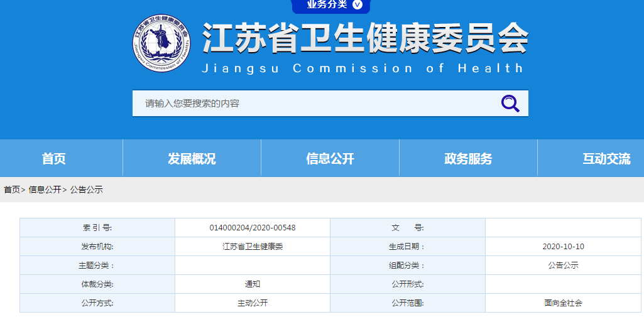Click the 通知 genre classification value
Viewport: 644px width, 317px height.
click(x=253, y=284)
